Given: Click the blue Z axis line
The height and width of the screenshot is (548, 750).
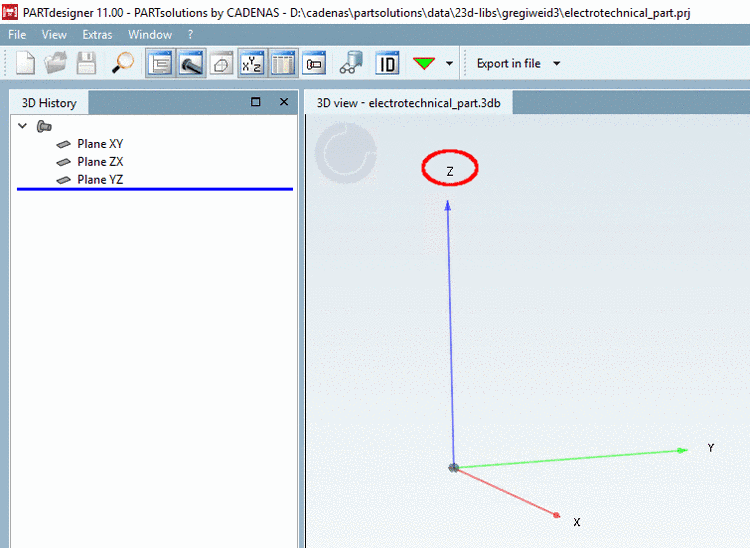Looking at the screenshot, I should [x=451, y=335].
